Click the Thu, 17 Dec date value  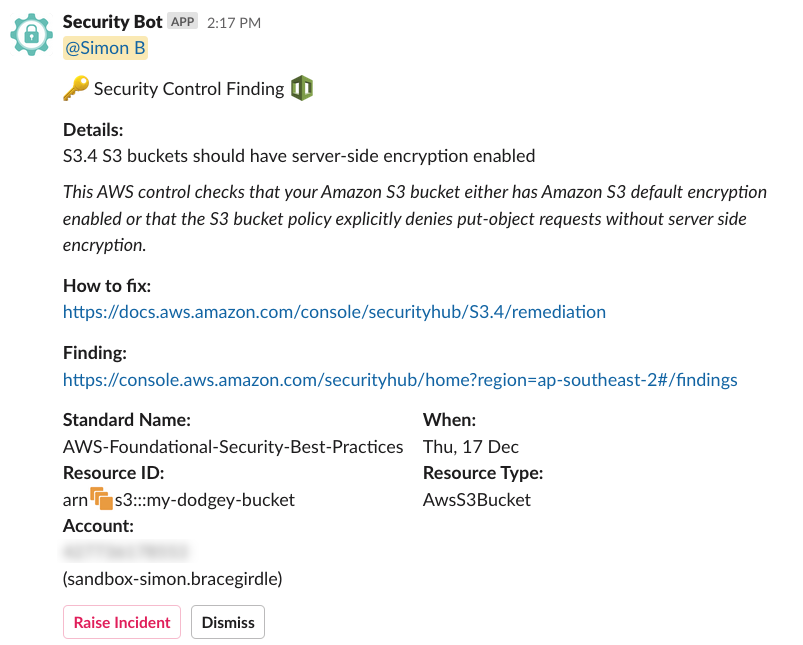[x=471, y=447]
